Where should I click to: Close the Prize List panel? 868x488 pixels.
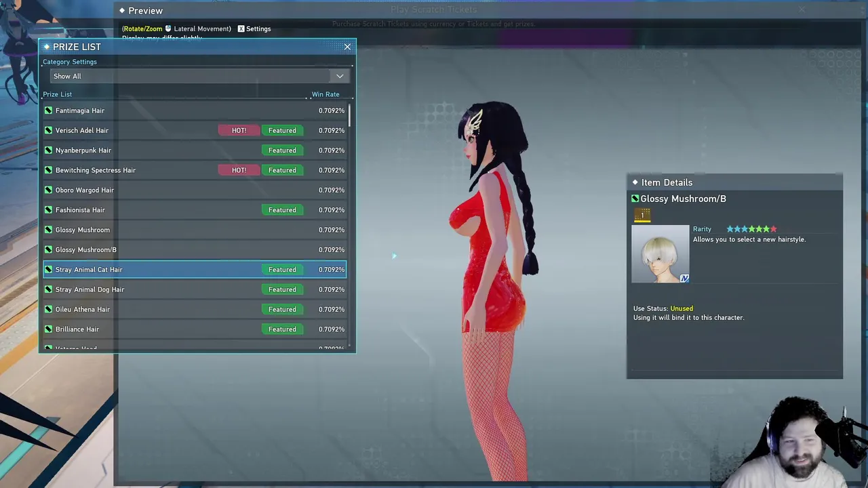pos(347,47)
